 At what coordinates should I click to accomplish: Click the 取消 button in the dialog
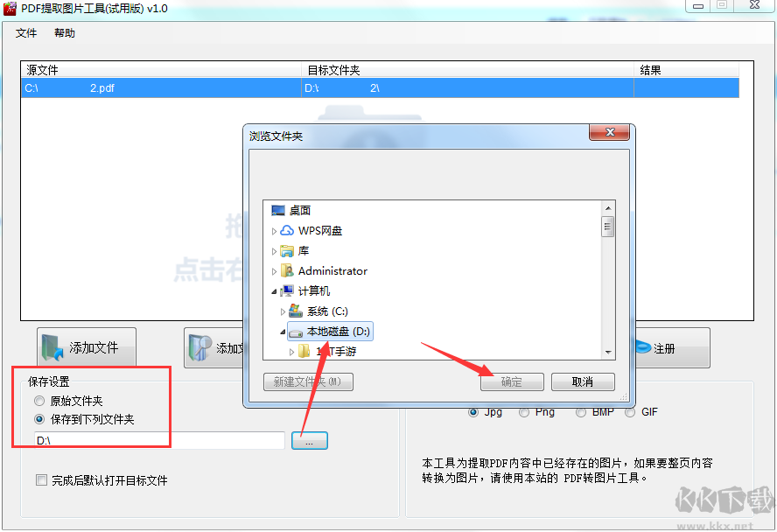tap(583, 381)
